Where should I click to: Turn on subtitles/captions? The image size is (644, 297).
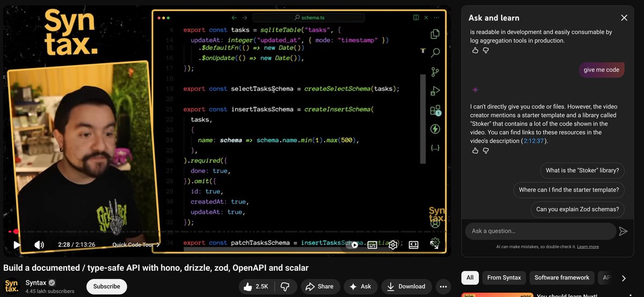tap(372, 245)
